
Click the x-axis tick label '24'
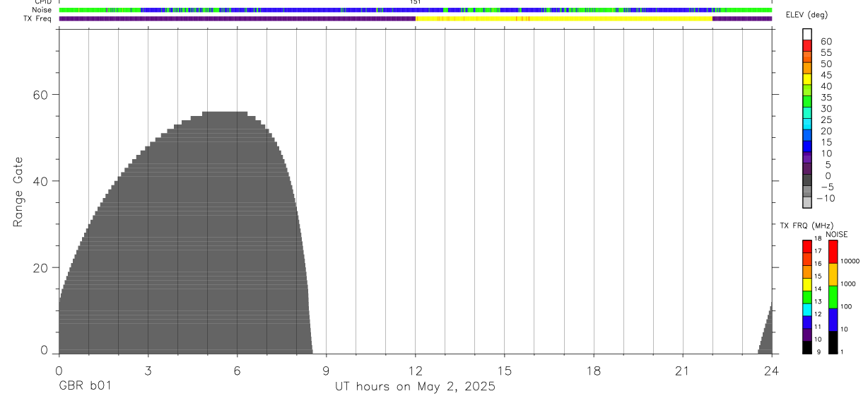771,371
